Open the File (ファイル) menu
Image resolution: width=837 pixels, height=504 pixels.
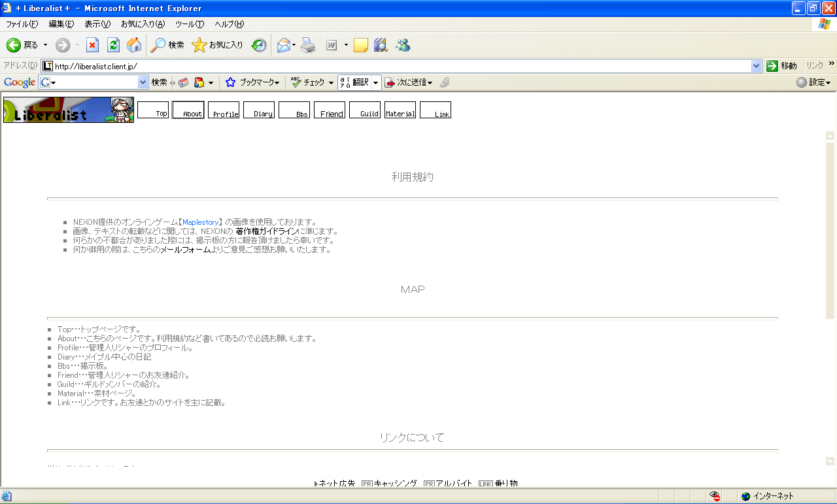[22, 24]
